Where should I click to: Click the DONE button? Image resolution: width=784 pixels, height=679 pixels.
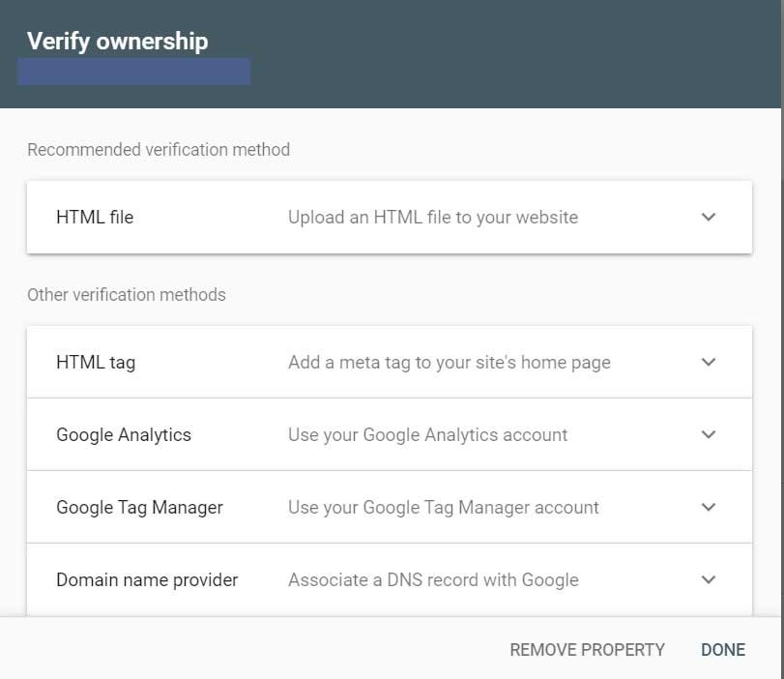pyautogui.click(x=723, y=649)
